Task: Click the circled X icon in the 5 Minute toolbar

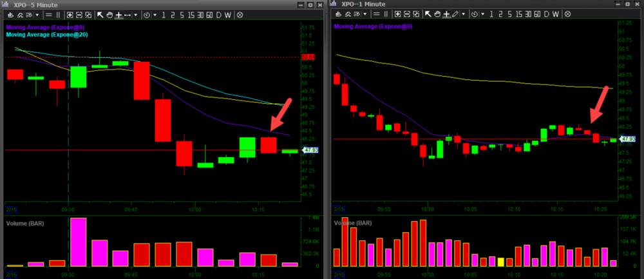Action: click(240, 14)
